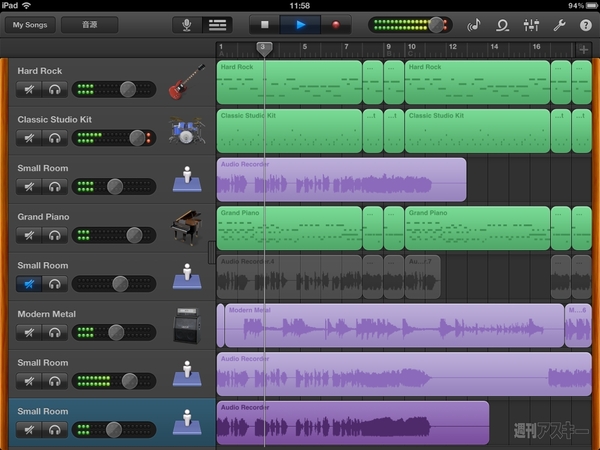This screenshot has height=450, width=600.
Task: Switch to the instrument microphone view
Action: tap(187, 24)
